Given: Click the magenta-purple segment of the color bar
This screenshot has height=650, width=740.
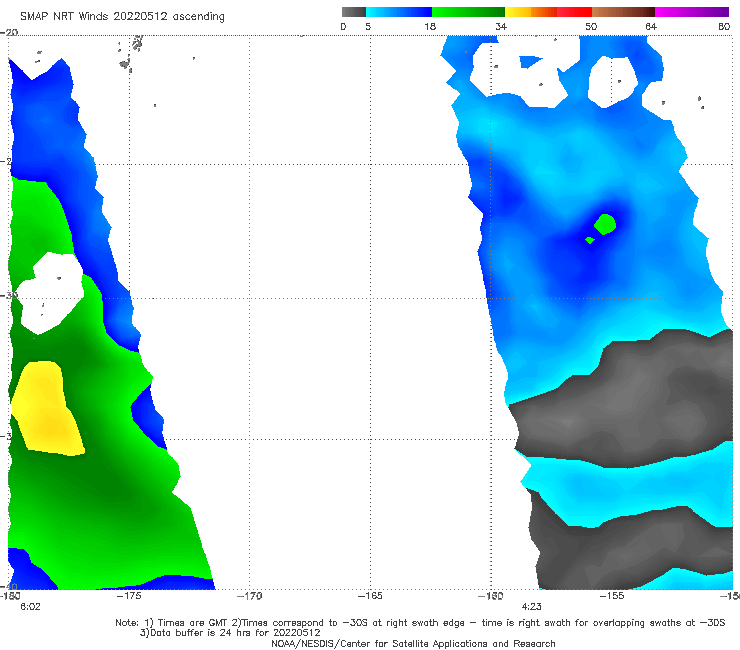Looking at the screenshot, I should click(692, 12).
